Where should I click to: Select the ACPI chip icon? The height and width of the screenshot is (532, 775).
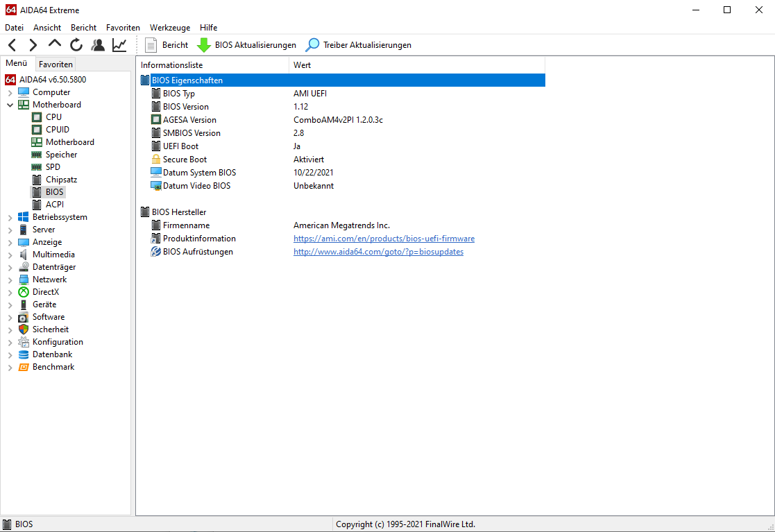click(37, 205)
